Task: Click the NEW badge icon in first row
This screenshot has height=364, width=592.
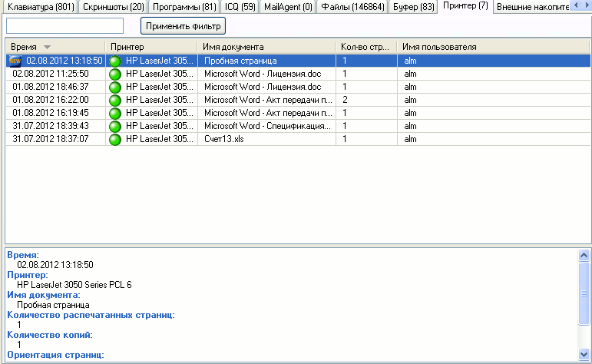Action: pyautogui.click(x=15, y=60)
